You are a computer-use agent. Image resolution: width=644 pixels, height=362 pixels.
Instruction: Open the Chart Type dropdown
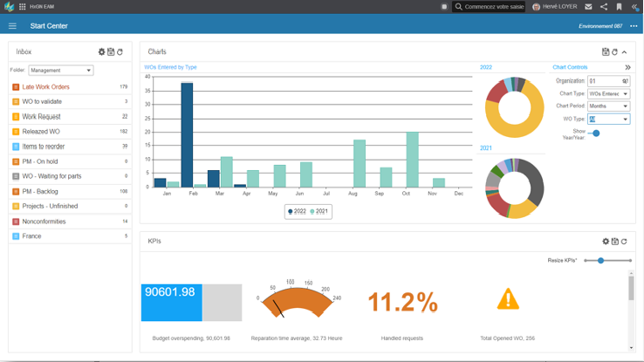[x=608, y=93]
